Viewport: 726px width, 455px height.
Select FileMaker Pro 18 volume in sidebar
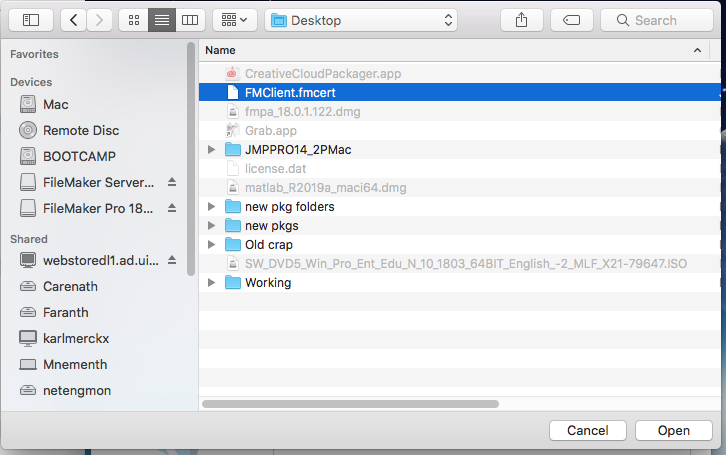(x=88, y=208)
